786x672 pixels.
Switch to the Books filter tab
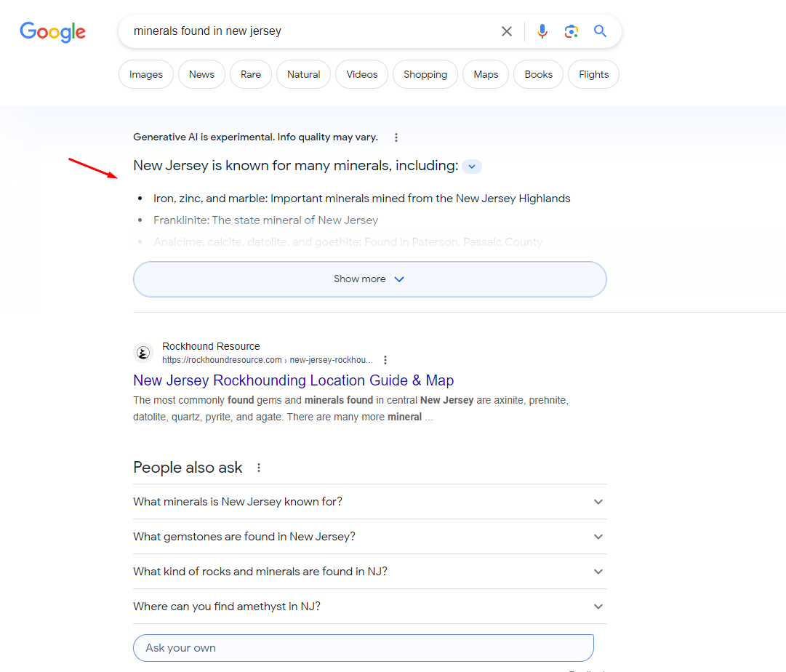[x=538, y=74]
